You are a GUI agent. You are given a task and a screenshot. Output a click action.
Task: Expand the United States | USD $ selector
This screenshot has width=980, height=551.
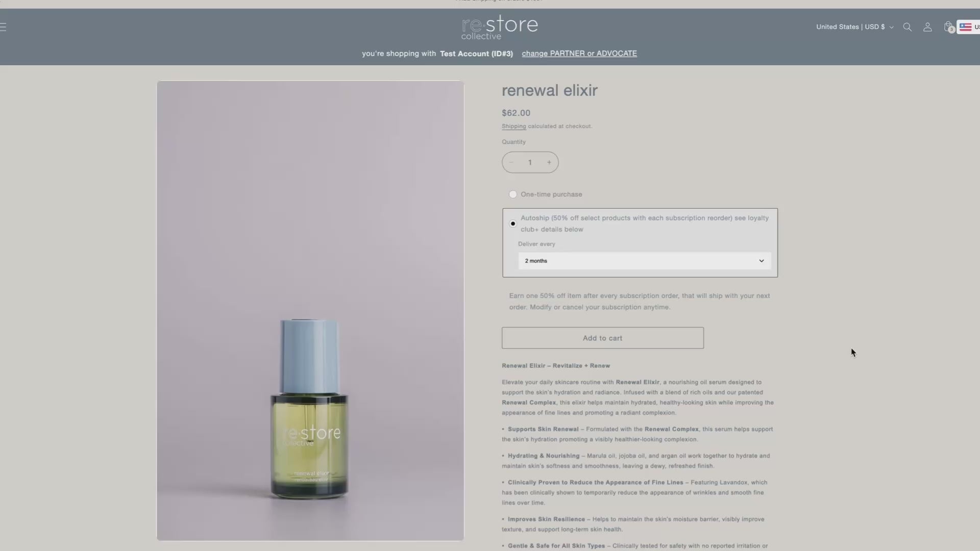854,27
